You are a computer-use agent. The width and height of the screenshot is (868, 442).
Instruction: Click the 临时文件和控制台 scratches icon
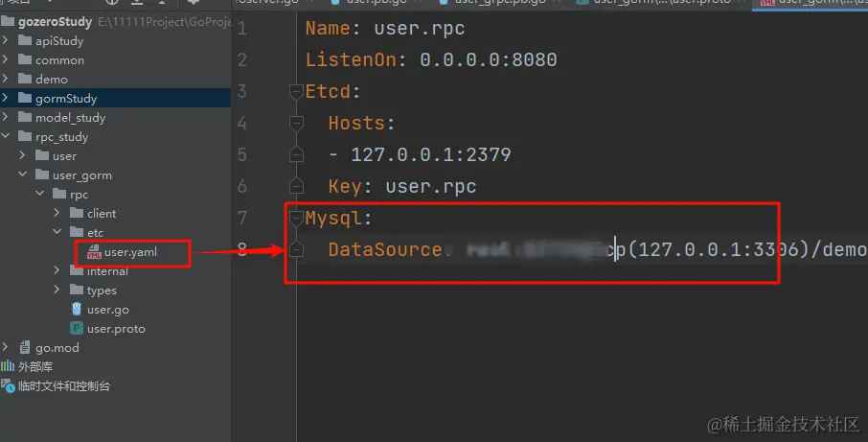pyautogui.click(x=8, y=385)
